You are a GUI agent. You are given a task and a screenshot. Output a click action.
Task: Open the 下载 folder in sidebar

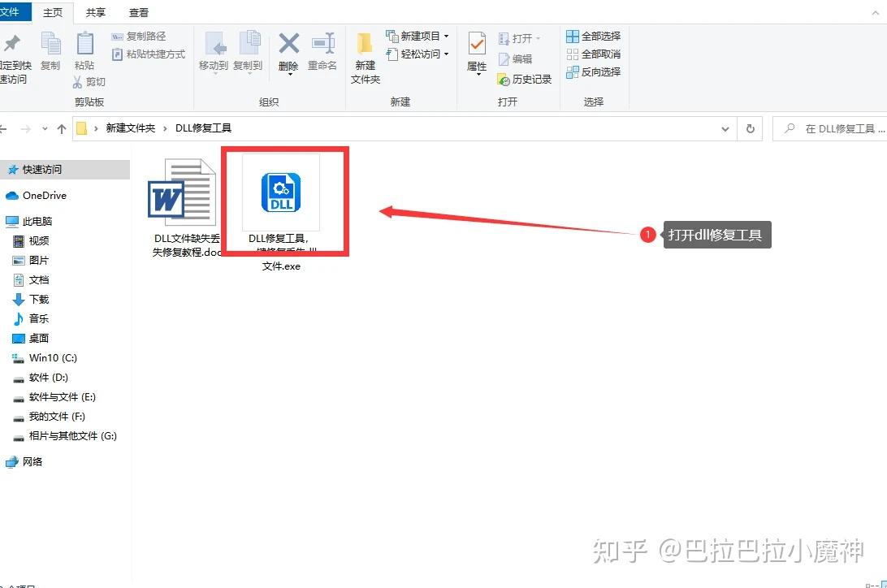pyautogui.click(x=38, y=299)
